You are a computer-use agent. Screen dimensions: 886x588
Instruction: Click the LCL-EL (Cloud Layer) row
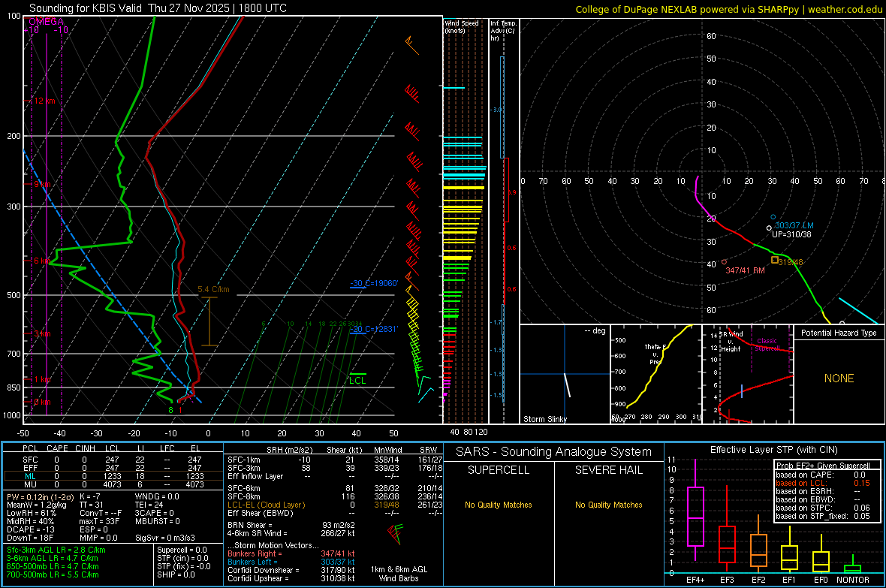(335, 505)
